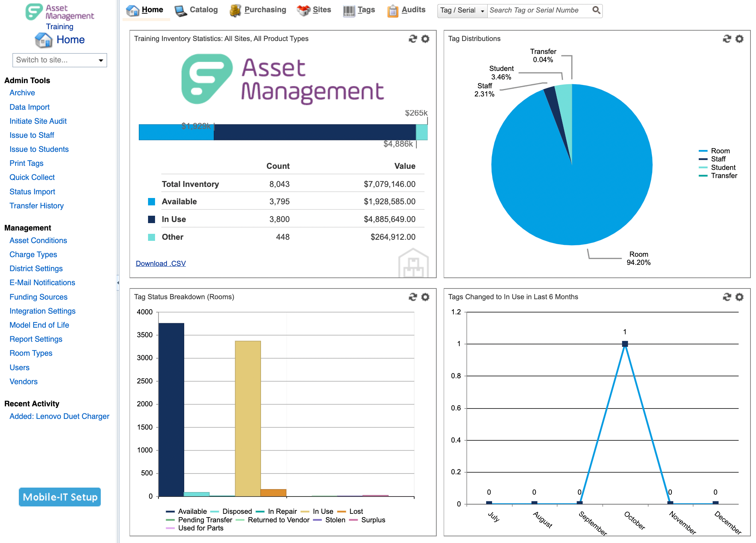Refresh the Training Inventory Statistics widget
The image size is (756, 543).
tap(413, 39)
